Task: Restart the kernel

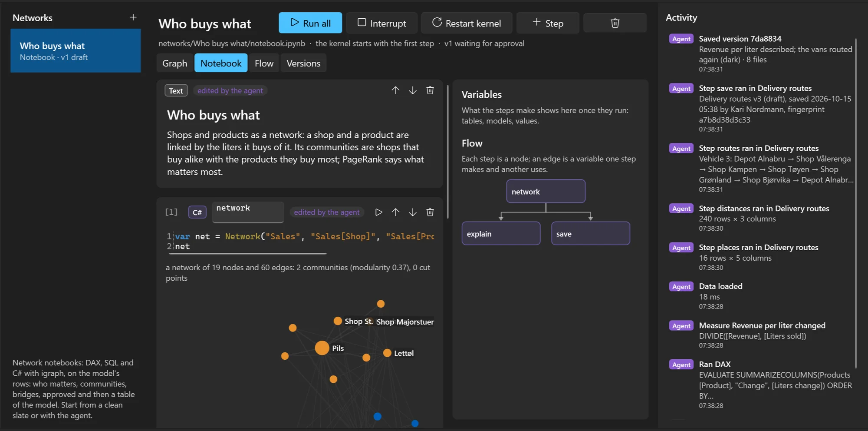Action: 467,23
